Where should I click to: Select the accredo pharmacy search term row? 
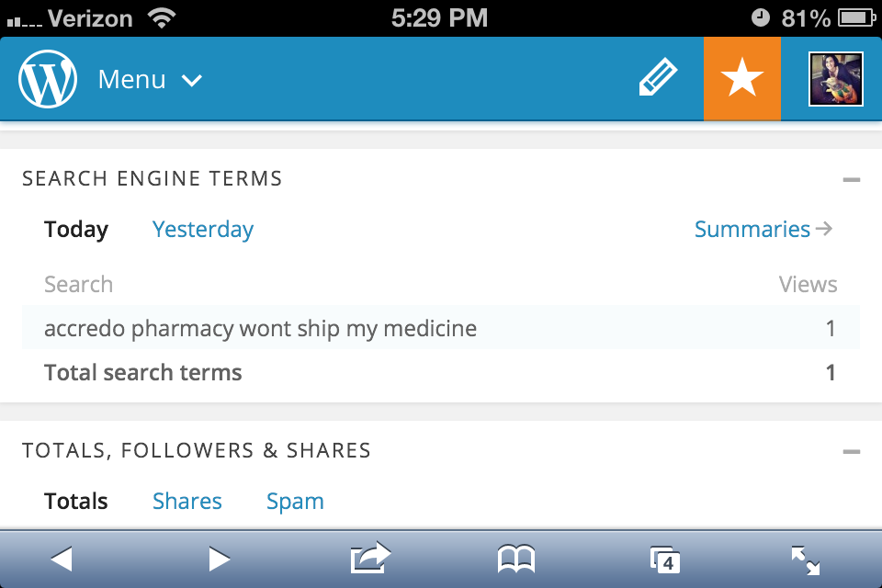[x=261, y=328]
